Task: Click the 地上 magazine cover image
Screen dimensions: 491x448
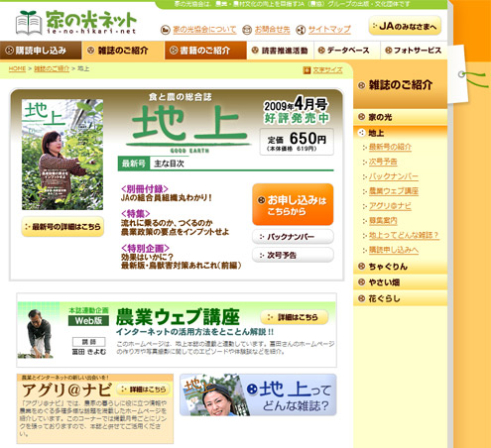Action: (62, 155)
